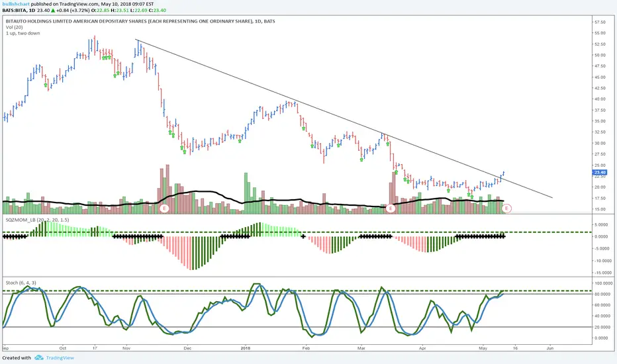617x364 pixels.
Task: Click the 'SQZMOM_LB (20, 2, 20, 1.5)' indicator label
Action: 37,220
